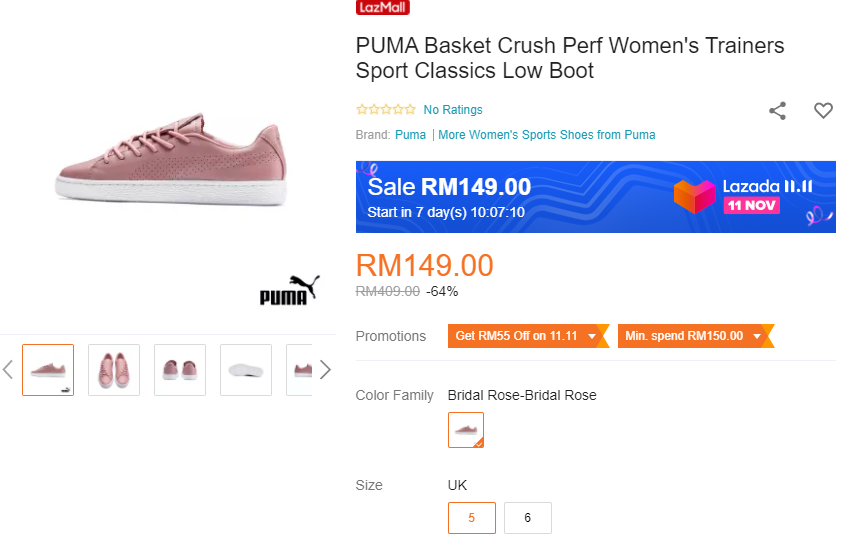Show next thumbnails with right arrow
The image size is (850, 545).
pos(325,370)
